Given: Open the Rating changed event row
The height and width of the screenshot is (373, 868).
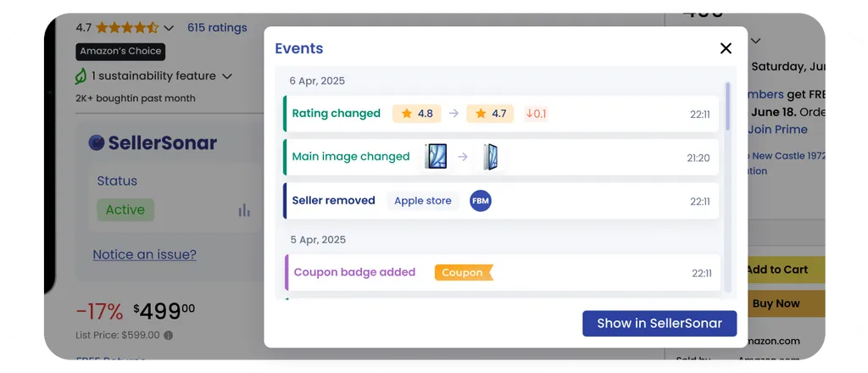Looking at the screenshot, I should (501, 114).
